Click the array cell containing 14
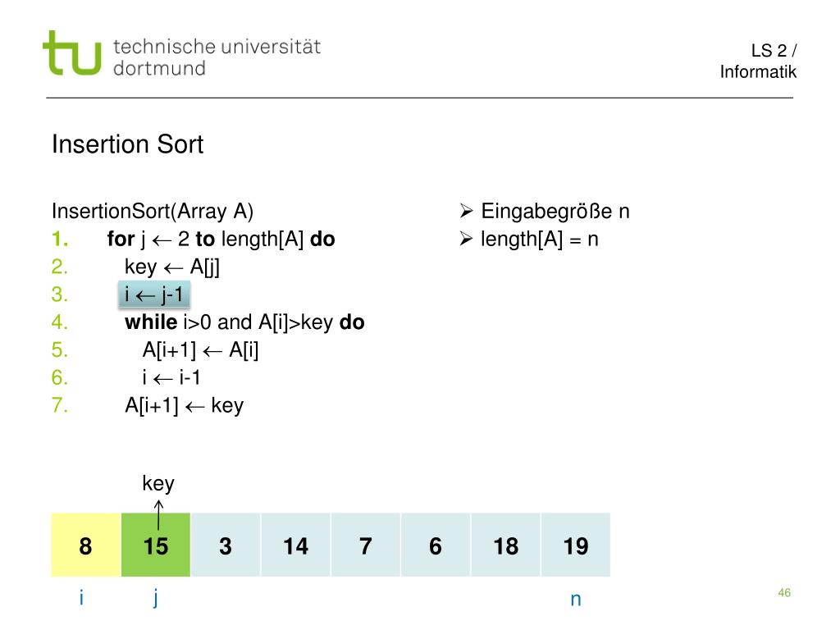Image resolution: width=840 pixels, height=630 pixels. pyautogui.click(x=295, y=545)
